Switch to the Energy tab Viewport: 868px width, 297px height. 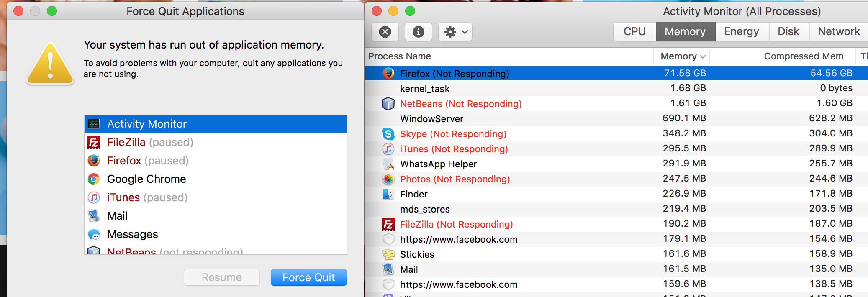(x=742, y=31)
